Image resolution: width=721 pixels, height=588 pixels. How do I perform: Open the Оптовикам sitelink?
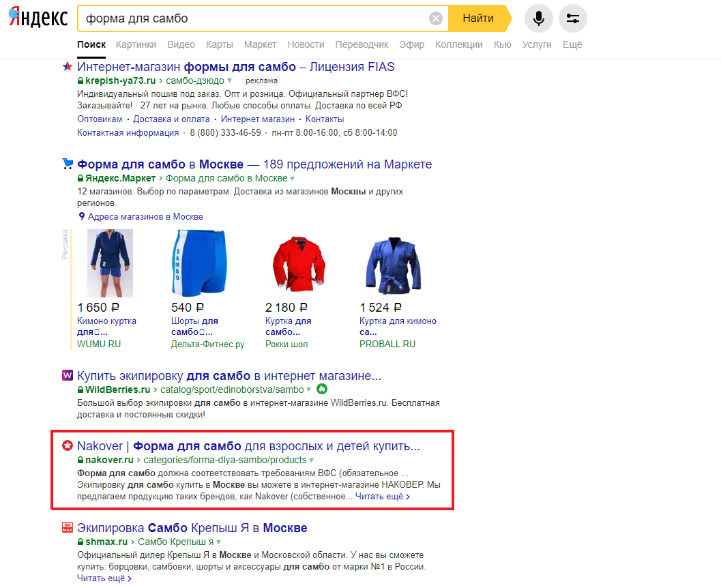[100, 119]
